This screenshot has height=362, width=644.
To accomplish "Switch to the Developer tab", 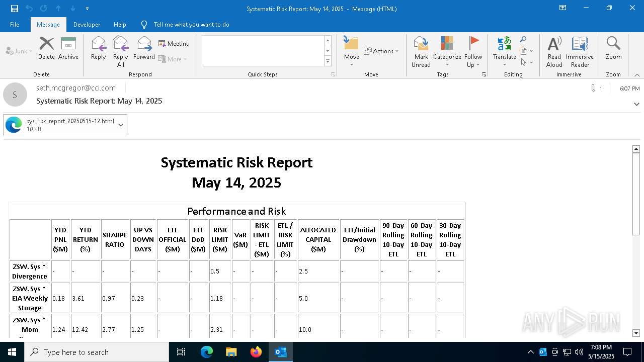I will (87, 25).
